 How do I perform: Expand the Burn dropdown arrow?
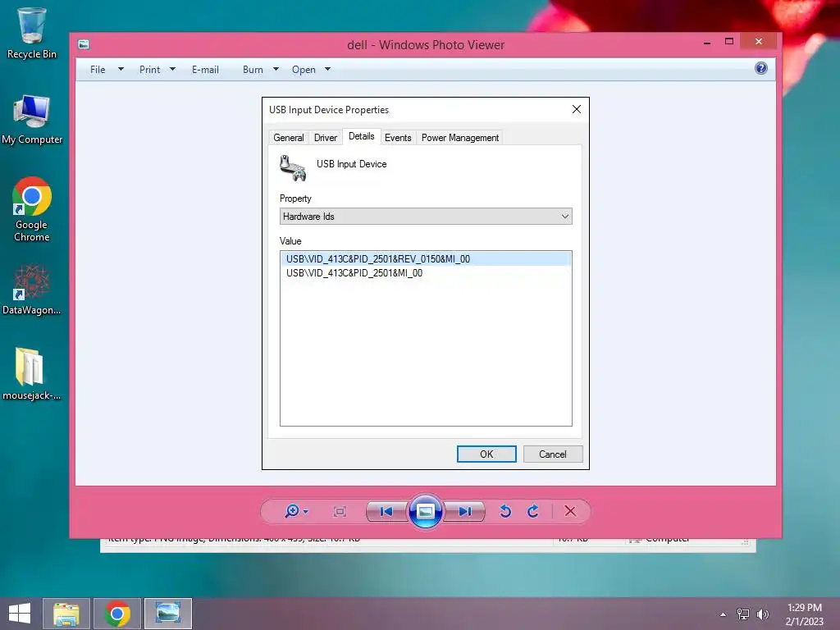(276, 69)
